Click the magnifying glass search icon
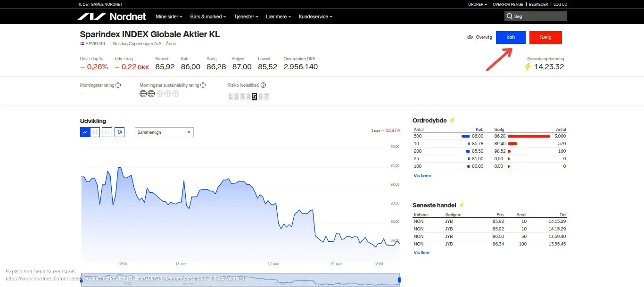644x287 pixels. [509, 16]
